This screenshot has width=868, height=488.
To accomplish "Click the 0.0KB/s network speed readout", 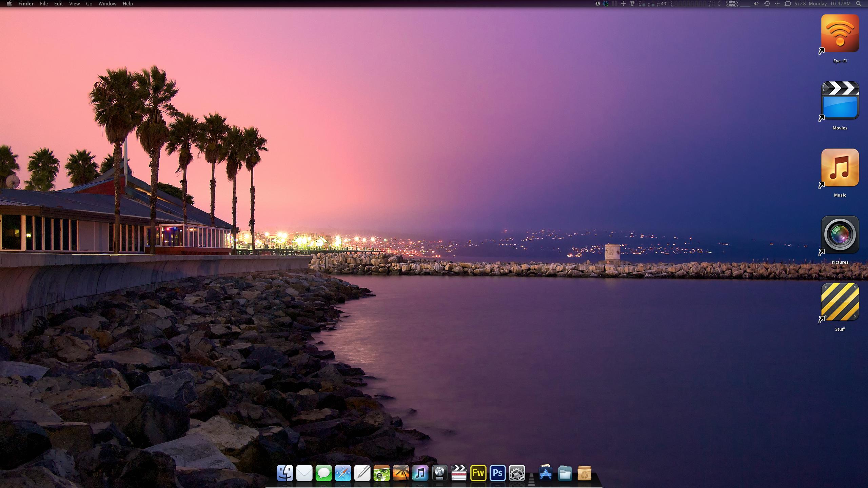I will [x=732, y=4].
